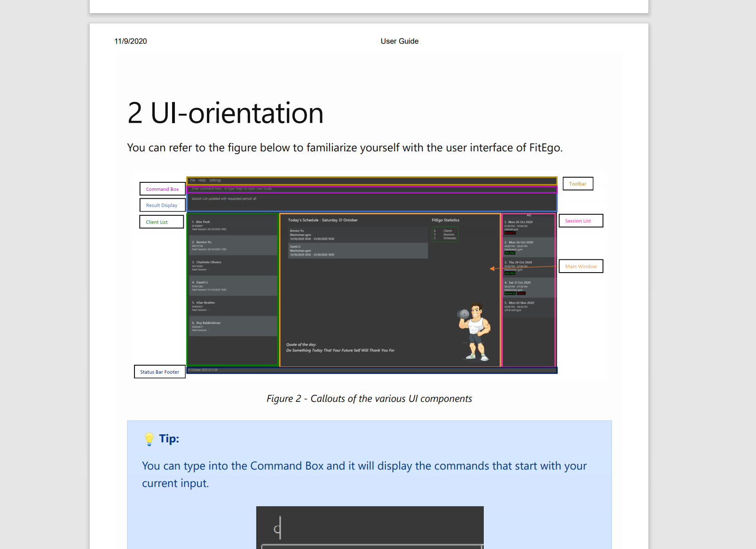This screenshot has width=756, height=549.
Task: Click the 'Quote of the day:' text
Action: coord(301,345)
